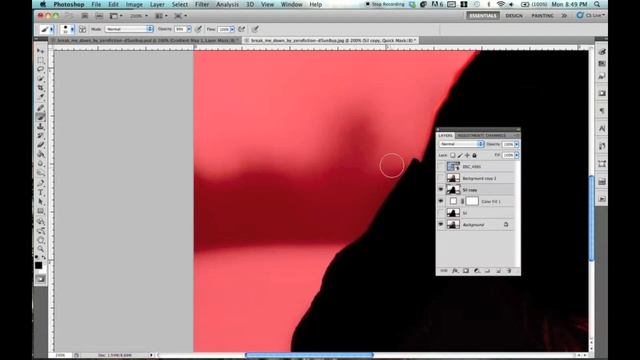Image resolution: width=640 pixels, height=360 pixels.
Task: Toggle the Brush panel button in the options bar
Action: click(x=82, y=29)
